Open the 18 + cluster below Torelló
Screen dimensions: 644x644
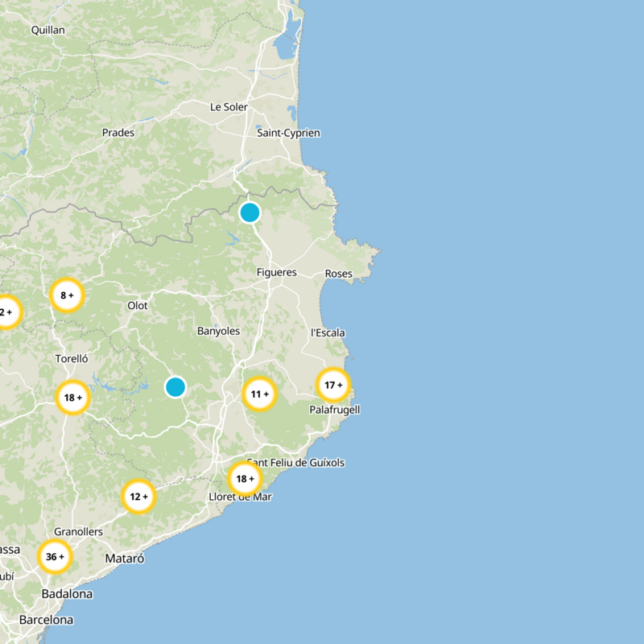point(72,398)
